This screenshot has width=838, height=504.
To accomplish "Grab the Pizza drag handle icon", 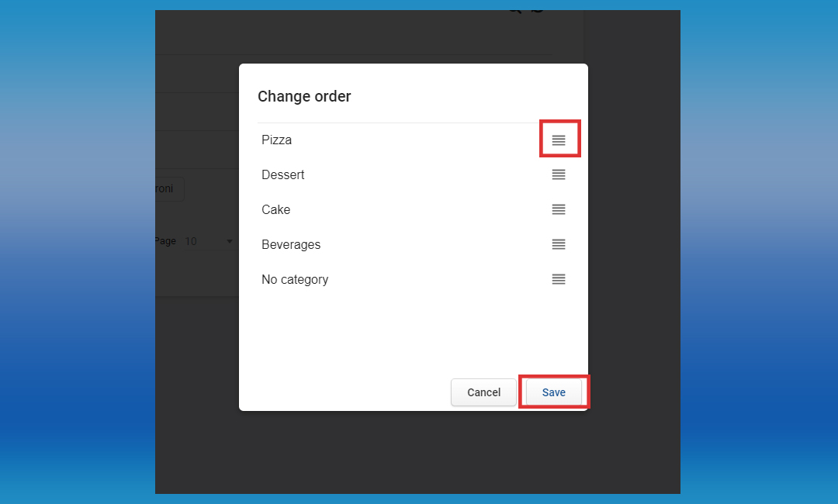I will point(559,140).
